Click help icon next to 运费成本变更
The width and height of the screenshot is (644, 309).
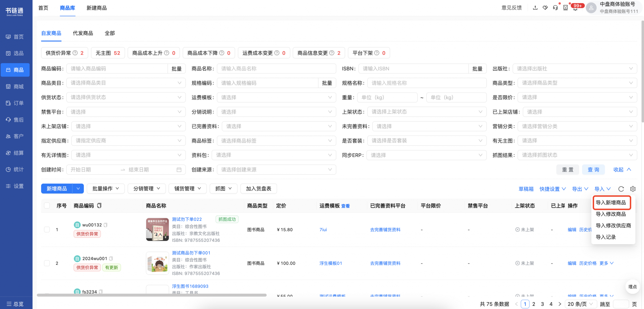(x=277, y=53)
